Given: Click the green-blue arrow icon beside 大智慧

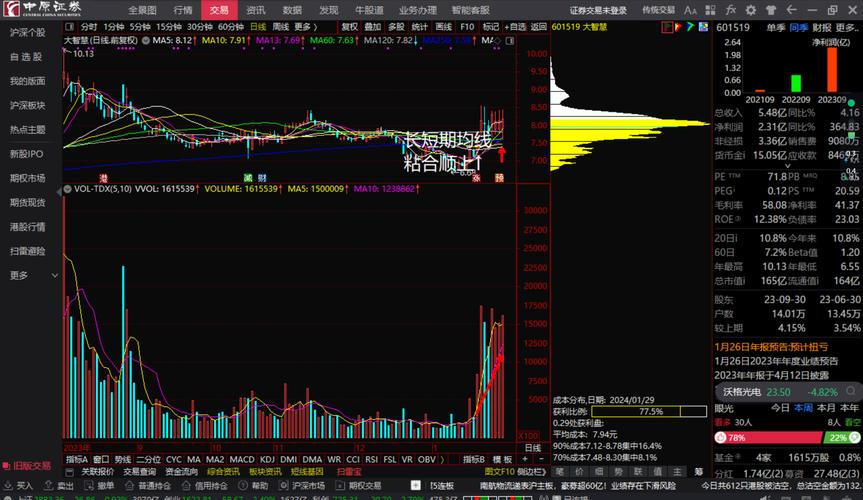Looking at the screenshot, I should click(x=690, y=26).
